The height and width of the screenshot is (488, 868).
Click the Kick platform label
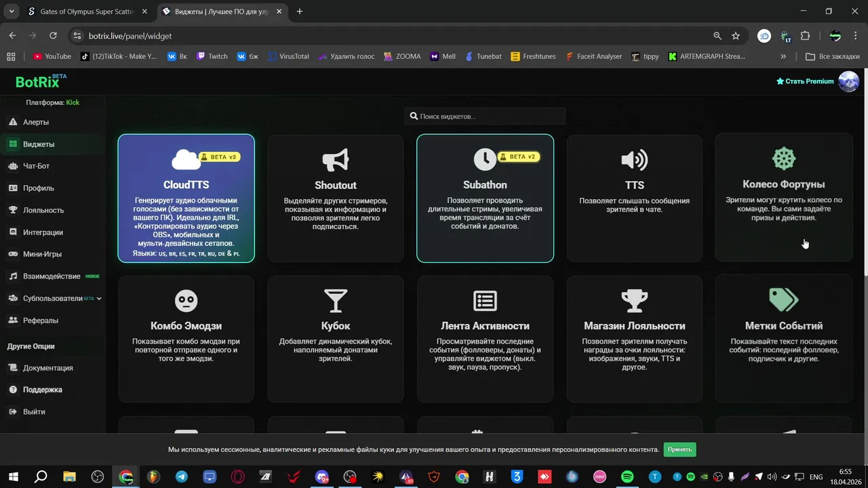[x=73, y=102]
